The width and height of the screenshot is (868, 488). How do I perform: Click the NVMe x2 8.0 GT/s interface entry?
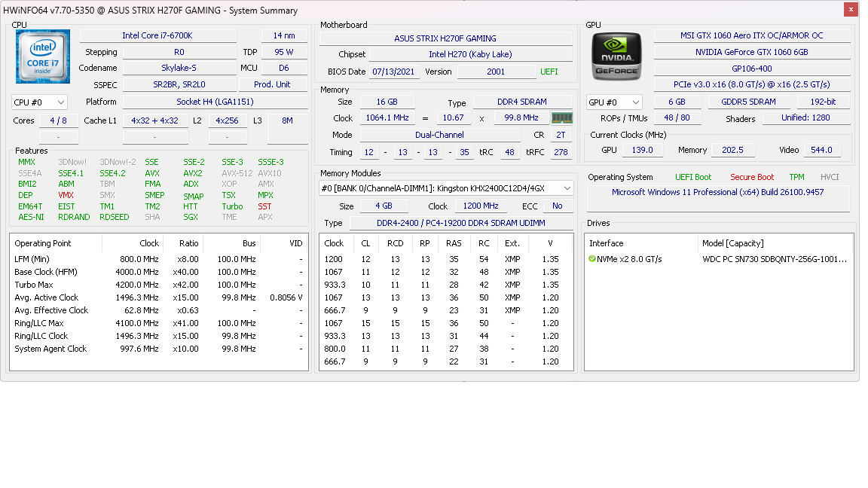point(629,259)
